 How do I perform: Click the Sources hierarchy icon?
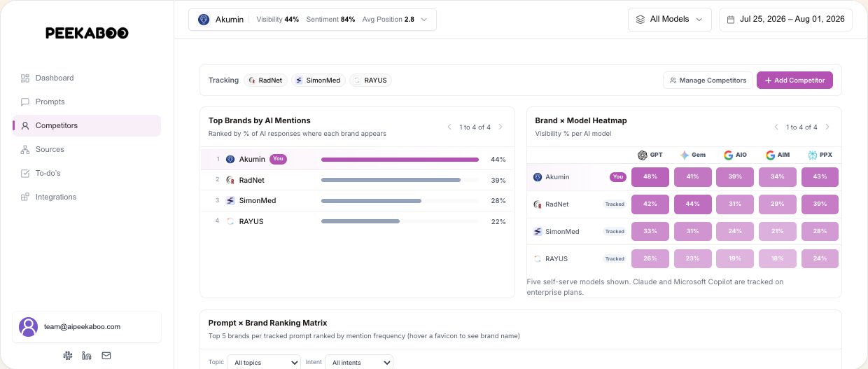tap(25, 149)
